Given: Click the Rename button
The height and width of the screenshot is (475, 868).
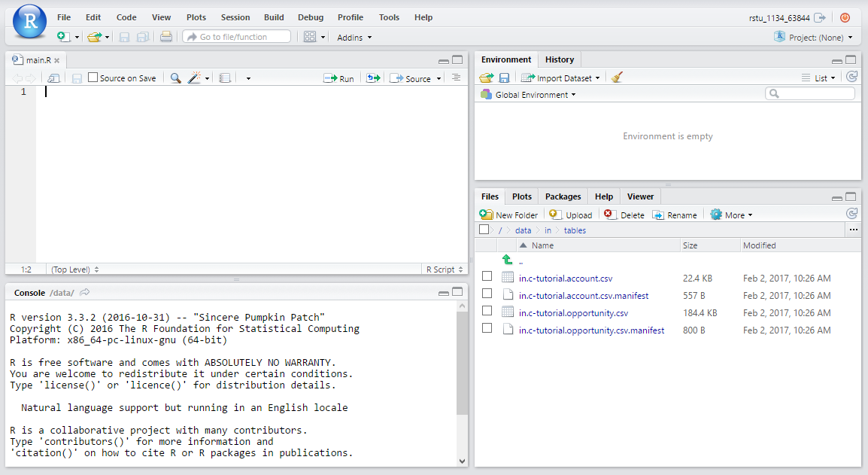Looking at the screenshot, I should click(x=675, y=215).
